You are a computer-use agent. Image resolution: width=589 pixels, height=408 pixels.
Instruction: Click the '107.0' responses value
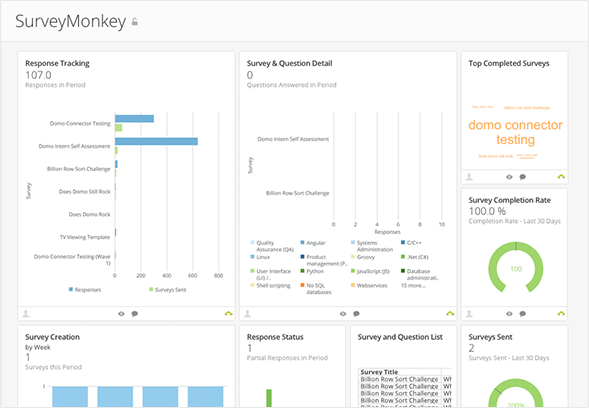click(38, 75)
